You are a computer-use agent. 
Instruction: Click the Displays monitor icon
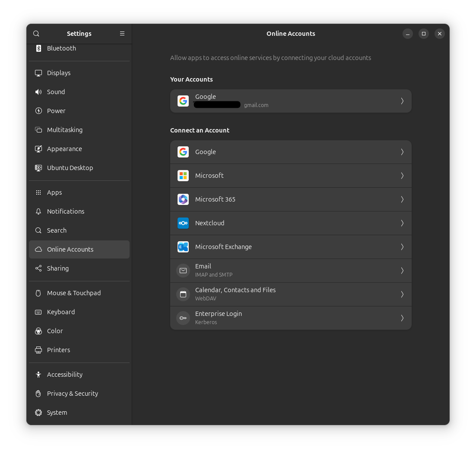pyautogui.click(x=38, y=73)
